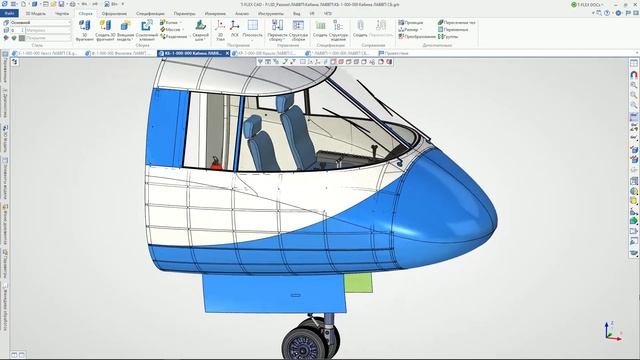Switch to the Чертёж ribbon tab
Viewport: 640px width, 360px height.
(x=62, y=13)
